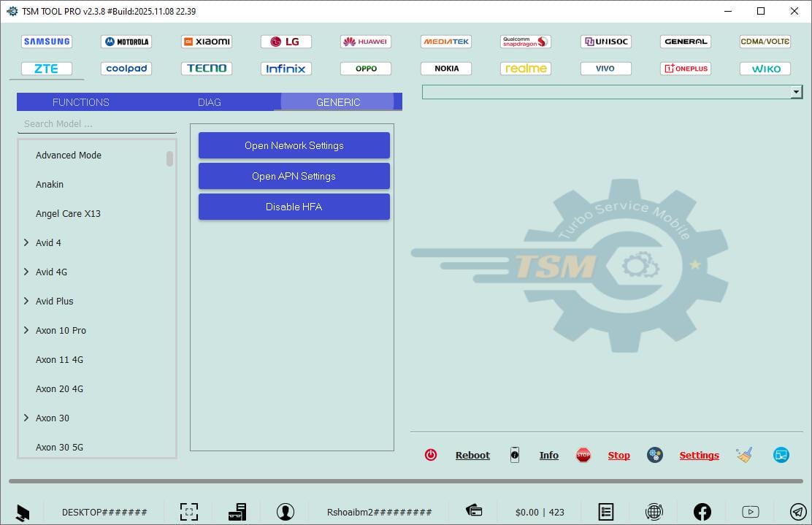Click the cleaning brush icon near Settings
This screenshot has width=812, height=525.
[744, 454]
